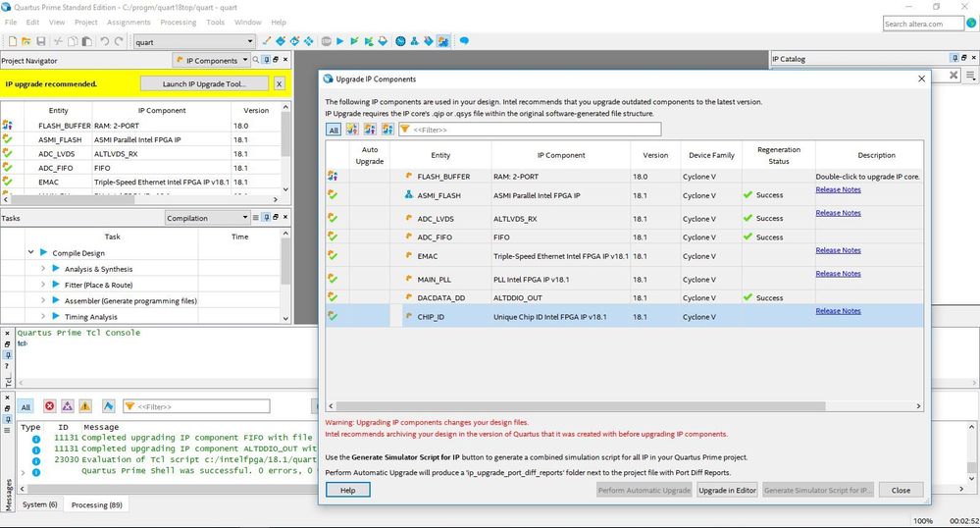Screen dimensions: 980x528
Task: Start Compilation with the blue play icon
Action: click(340, 41)
